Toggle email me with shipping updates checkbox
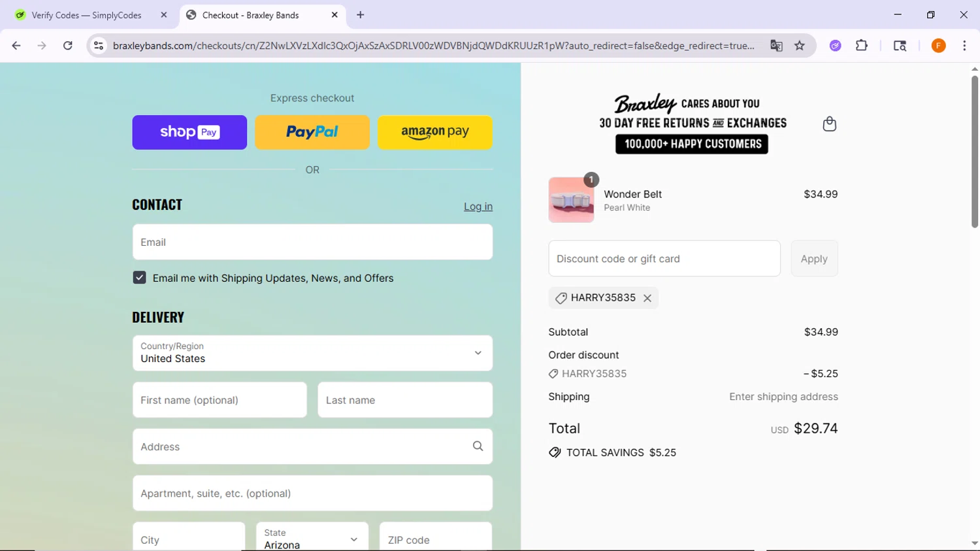 tap(139, 278)
